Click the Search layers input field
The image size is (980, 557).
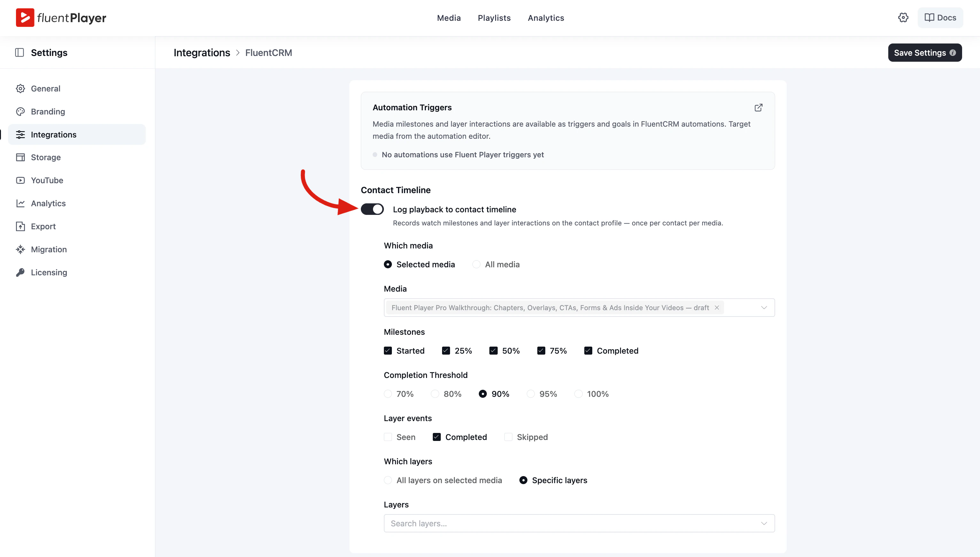(579, 523)
